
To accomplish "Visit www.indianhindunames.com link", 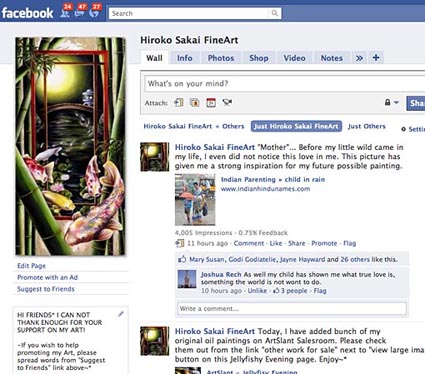I will click(x=265, y=189).
